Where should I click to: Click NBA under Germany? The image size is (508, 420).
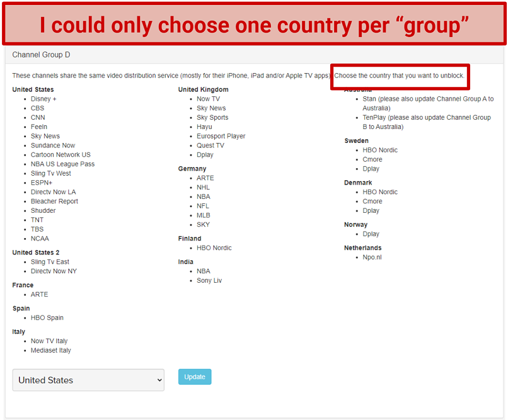pos(204,196)
